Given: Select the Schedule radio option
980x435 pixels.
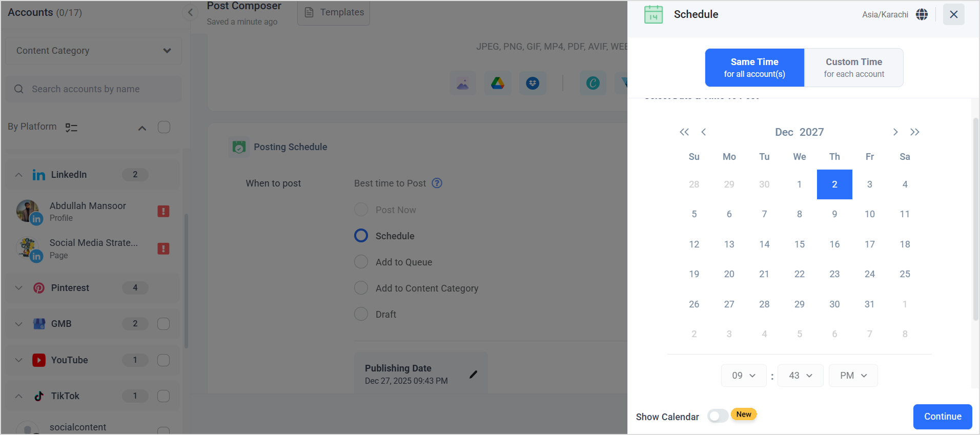Looking at the screenshot, I should [361, 236].
